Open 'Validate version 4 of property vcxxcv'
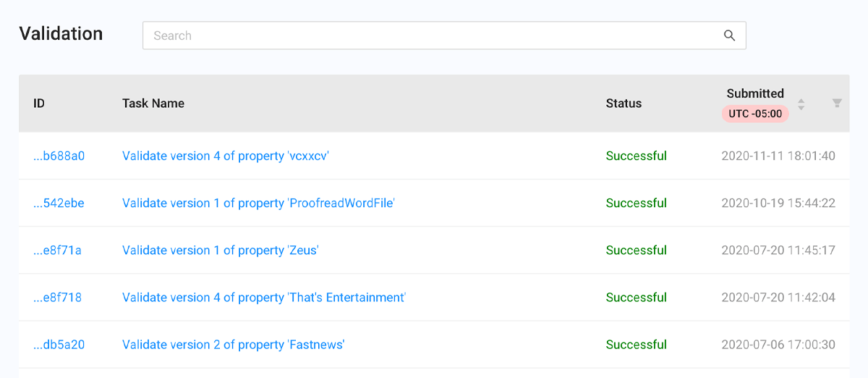The height and width of the screenshot is (378, 868). (x=226, y=156)
